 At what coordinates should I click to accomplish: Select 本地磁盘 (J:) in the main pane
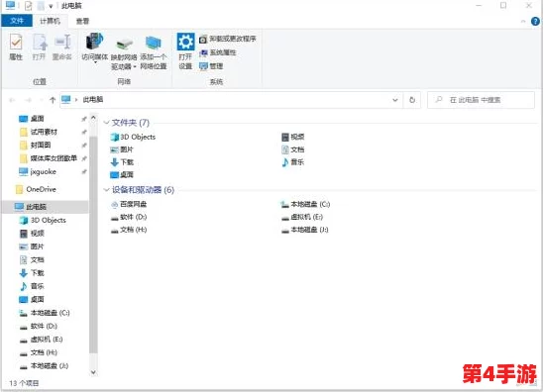coord(305,230)
